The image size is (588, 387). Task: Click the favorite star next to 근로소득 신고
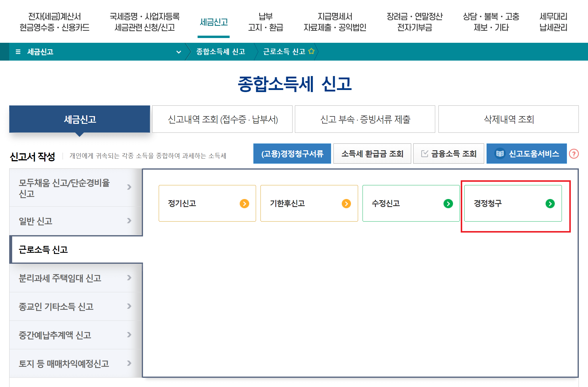(311, 51)
